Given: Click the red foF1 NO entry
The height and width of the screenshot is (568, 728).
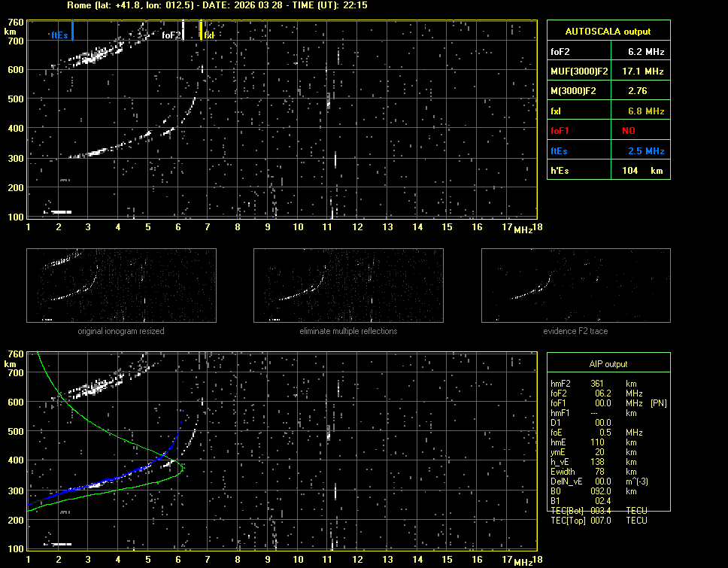Looking at the screenshot, I should tap(629, 130).
